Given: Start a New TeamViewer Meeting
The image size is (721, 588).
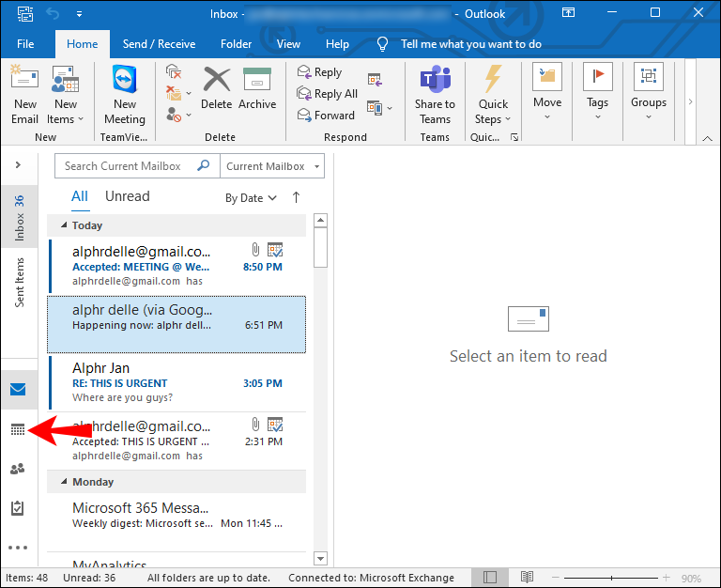Looking at the screenshot, I should click(x=125, y=95).
